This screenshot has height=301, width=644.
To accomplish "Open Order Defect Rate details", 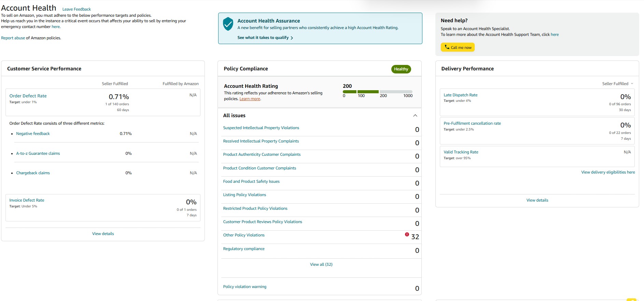I will (x=28, y=96).
